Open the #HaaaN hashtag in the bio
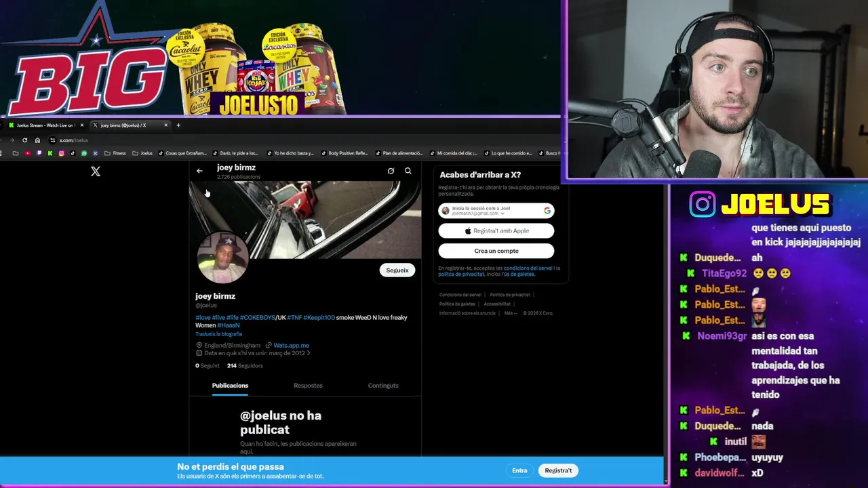Viewport: 868px width, 488px height. click(x=229, y=325)
